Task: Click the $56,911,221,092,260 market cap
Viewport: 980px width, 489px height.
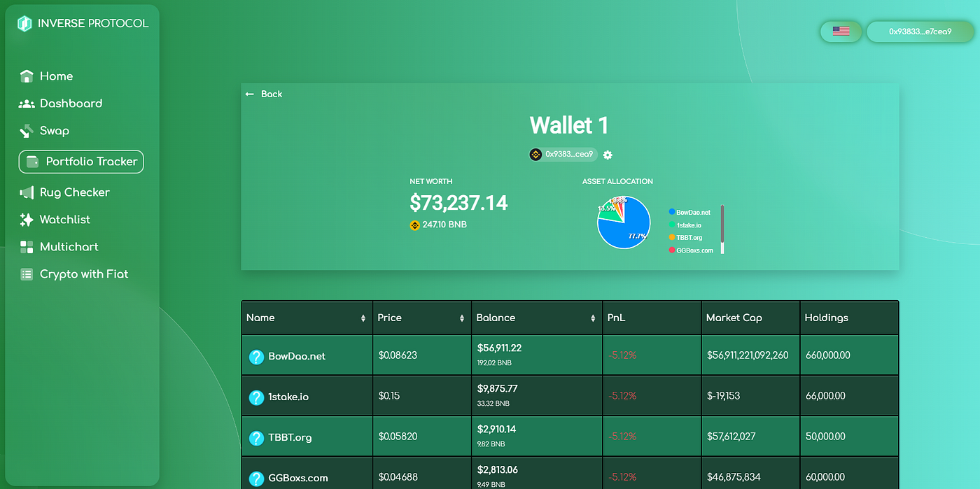Action: click(x=748, y=355)
